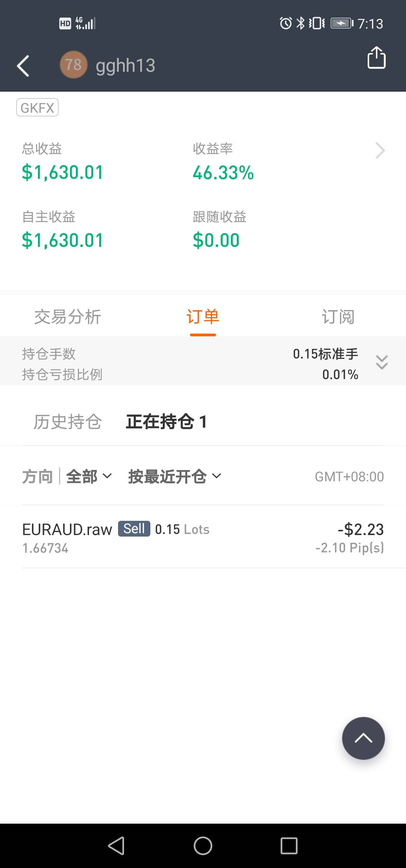
Task: Open the 按最近开仓 sort dropdown
Action: pos(174,476)
